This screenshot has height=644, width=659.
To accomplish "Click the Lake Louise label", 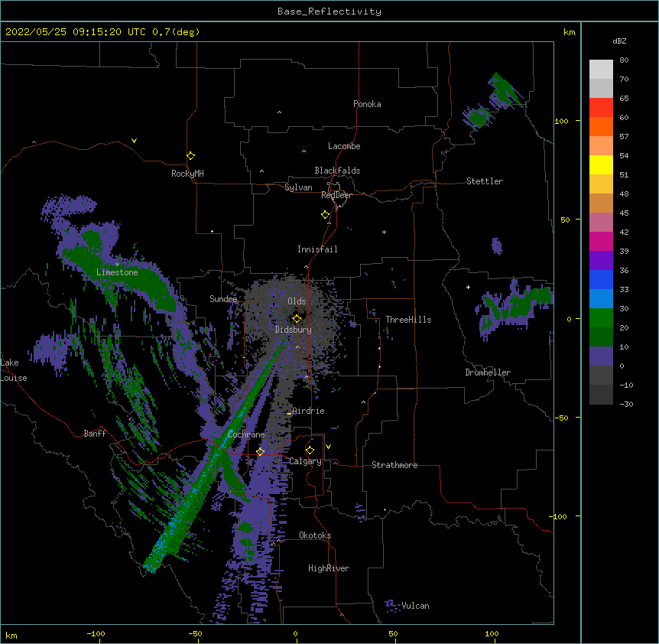I will (14, 370).
